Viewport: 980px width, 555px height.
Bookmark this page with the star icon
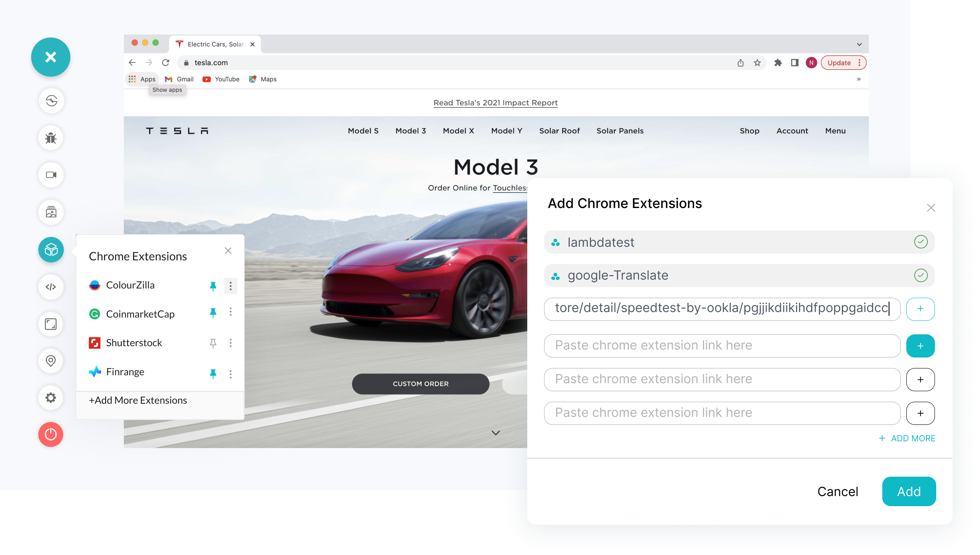click(x=757, y=63)
